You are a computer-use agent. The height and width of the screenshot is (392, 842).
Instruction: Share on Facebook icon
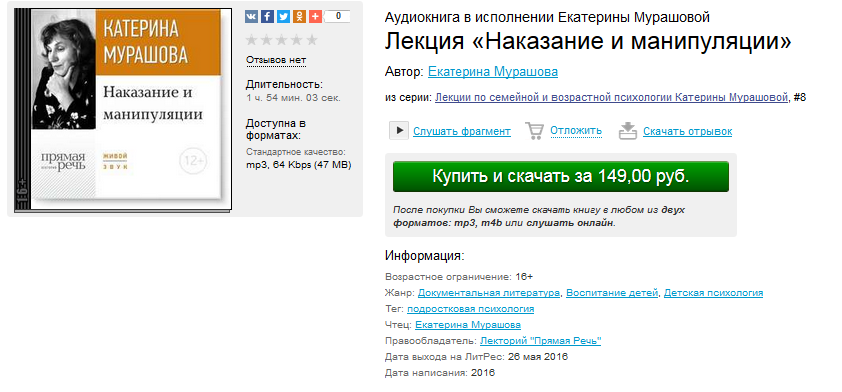coord(267,17)
